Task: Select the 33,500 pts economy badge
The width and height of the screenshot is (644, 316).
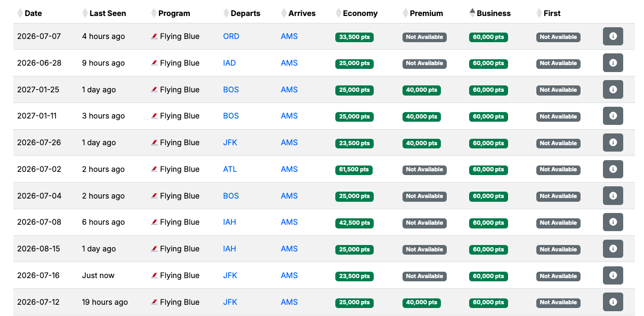Action: coord(355,37)
